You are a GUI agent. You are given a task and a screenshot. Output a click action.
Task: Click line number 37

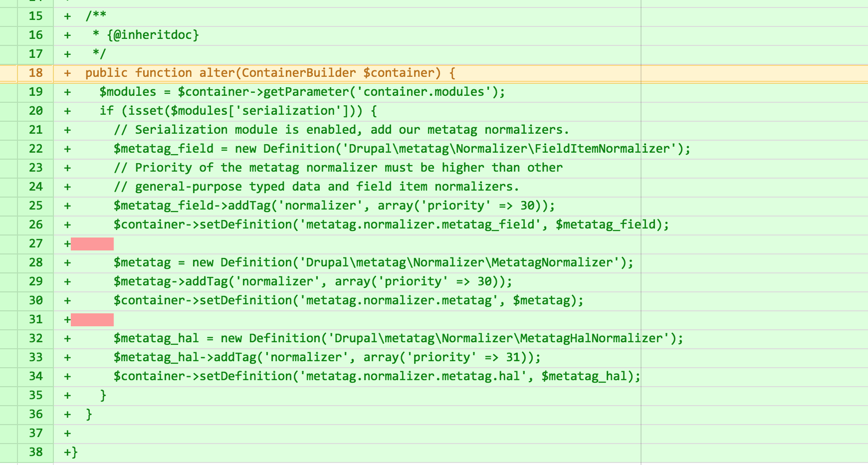tap(35, 433)
